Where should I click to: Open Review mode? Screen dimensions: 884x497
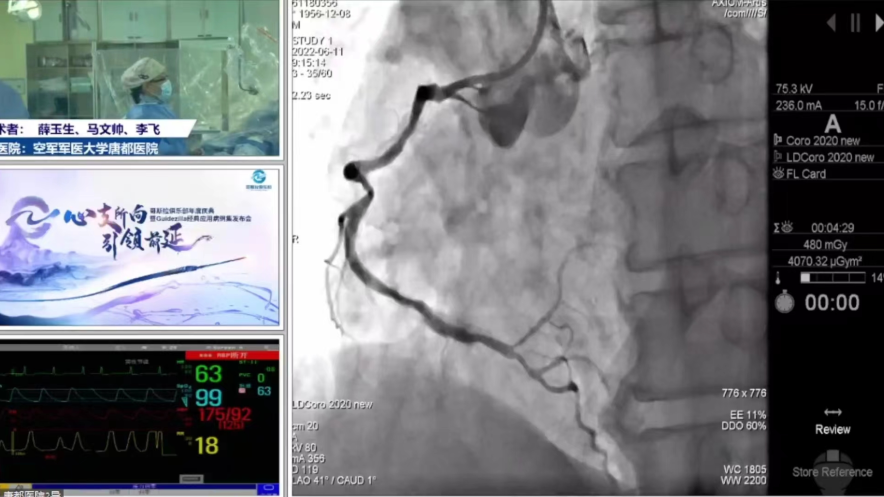click(832, 420)
